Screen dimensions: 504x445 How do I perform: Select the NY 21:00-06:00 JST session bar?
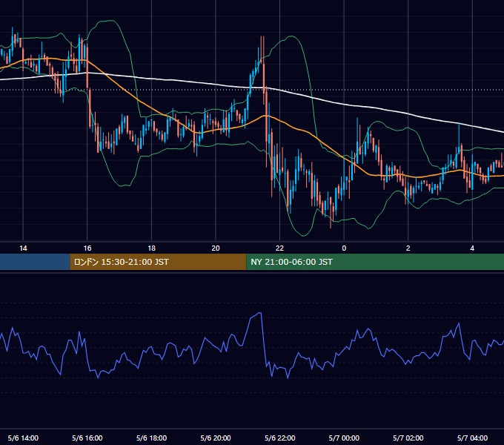point(375,262)
